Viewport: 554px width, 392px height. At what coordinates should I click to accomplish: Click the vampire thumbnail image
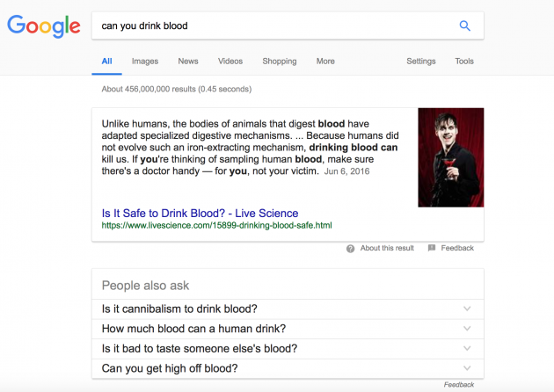[451, 157]
